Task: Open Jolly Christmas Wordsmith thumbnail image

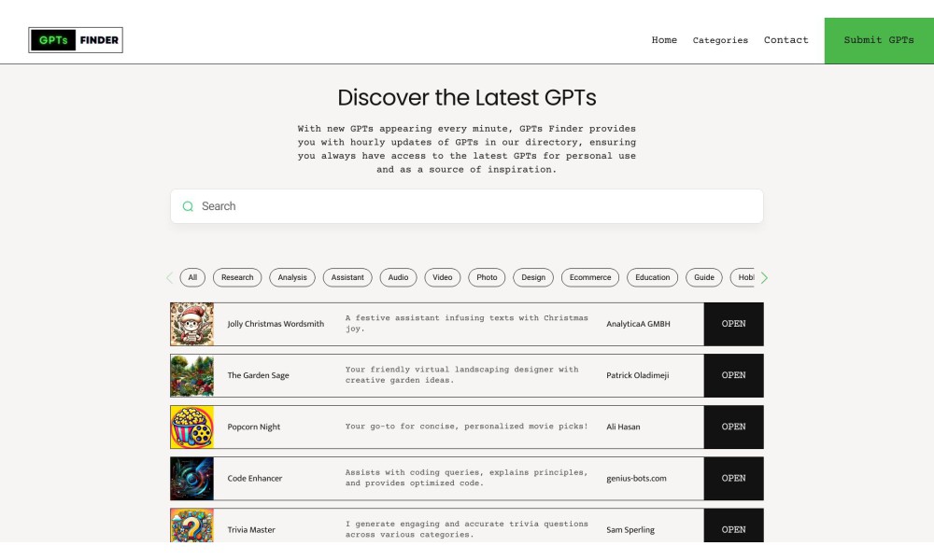Action: 191,324
